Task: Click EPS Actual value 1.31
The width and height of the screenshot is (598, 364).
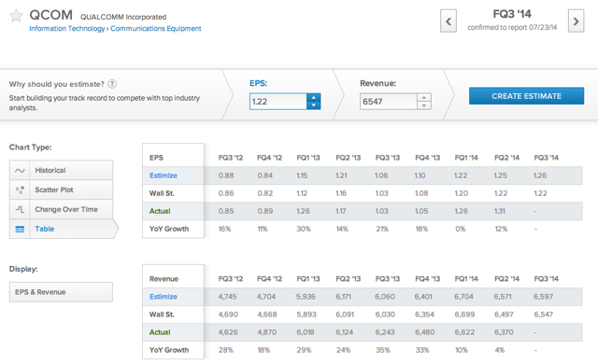Action: 500,211
